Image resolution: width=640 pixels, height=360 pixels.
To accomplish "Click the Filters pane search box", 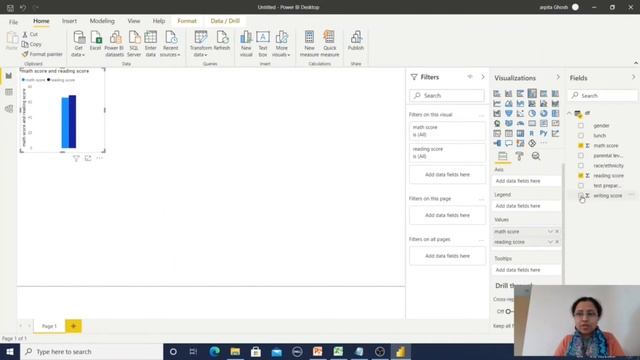I will 447,96.
